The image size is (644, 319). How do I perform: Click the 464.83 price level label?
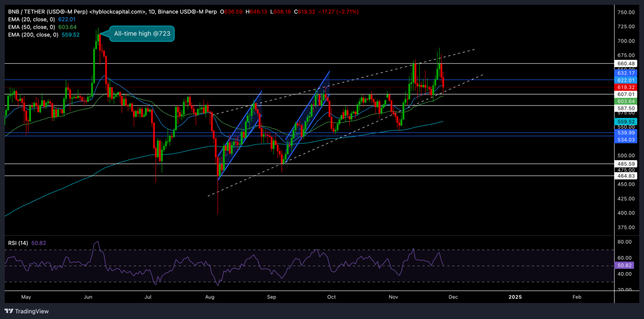coord(626,176)
